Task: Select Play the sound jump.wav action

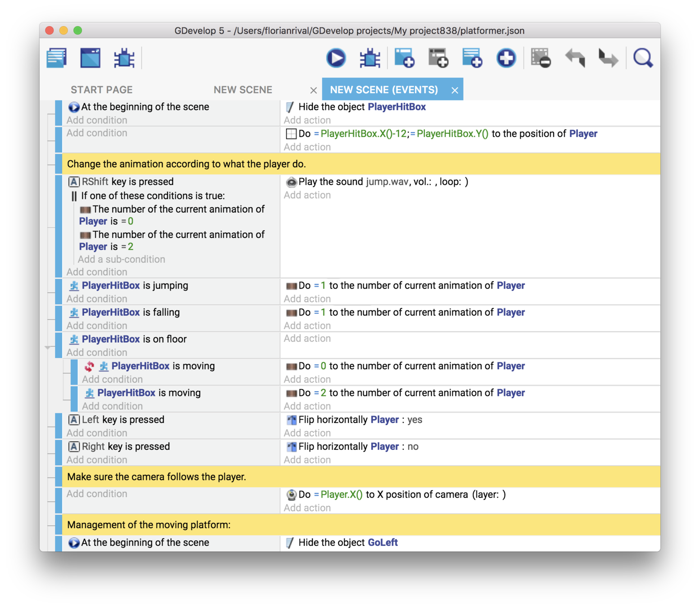Action: point(377,181)
